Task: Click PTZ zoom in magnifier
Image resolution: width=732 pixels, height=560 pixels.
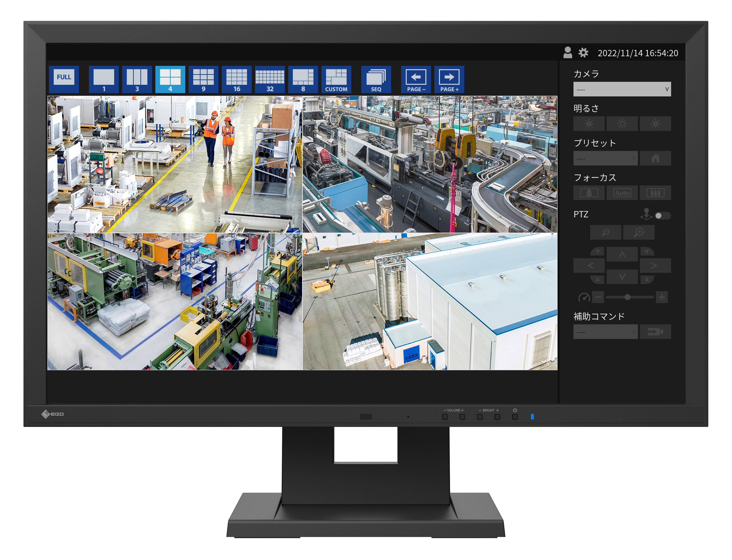Action: pyautogui.click(x=638, y=232)
